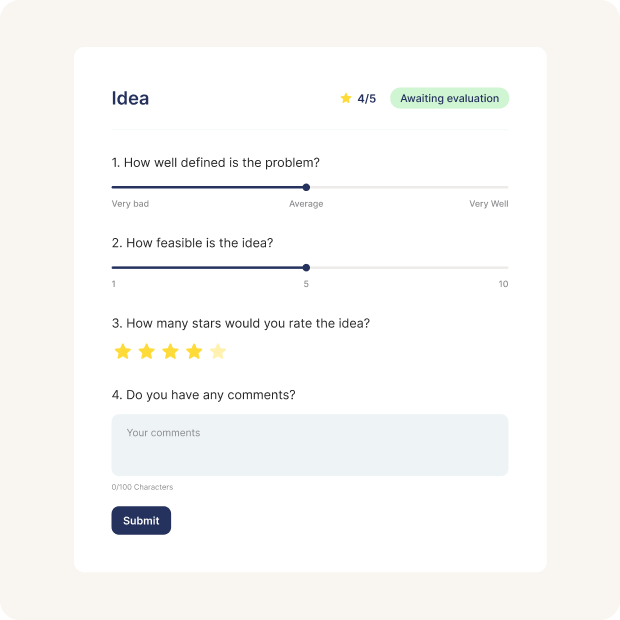This screenshot has height=620, width=620.
Task: Select the second rating star
Action: pyautogui.click(x=147, y=351)
